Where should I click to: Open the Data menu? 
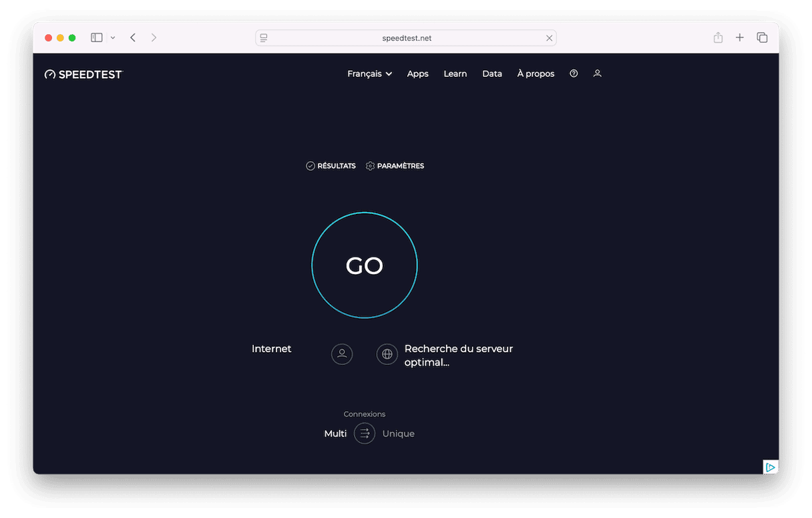tap(492, 74)
